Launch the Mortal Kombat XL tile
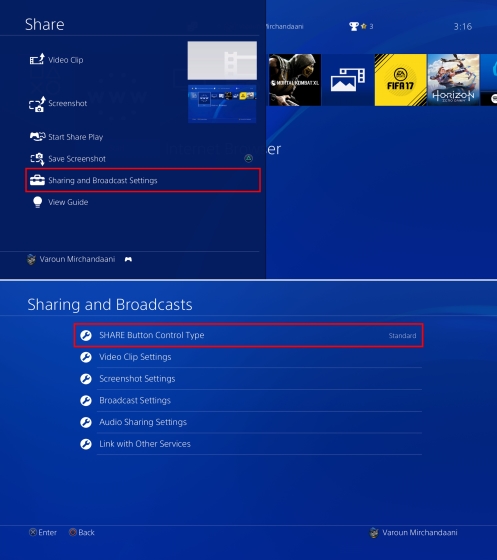This screenshot has width=497, height=560. click(295, 80)
